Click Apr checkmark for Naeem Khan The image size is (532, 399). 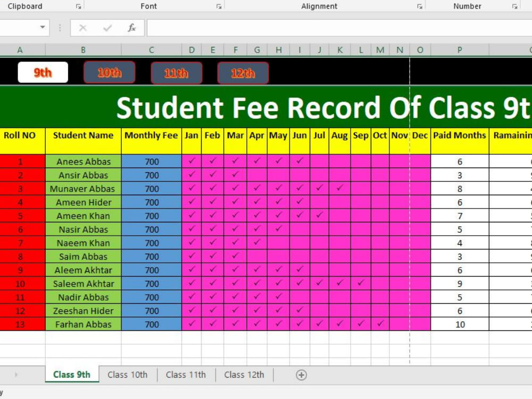coord(257,243)
